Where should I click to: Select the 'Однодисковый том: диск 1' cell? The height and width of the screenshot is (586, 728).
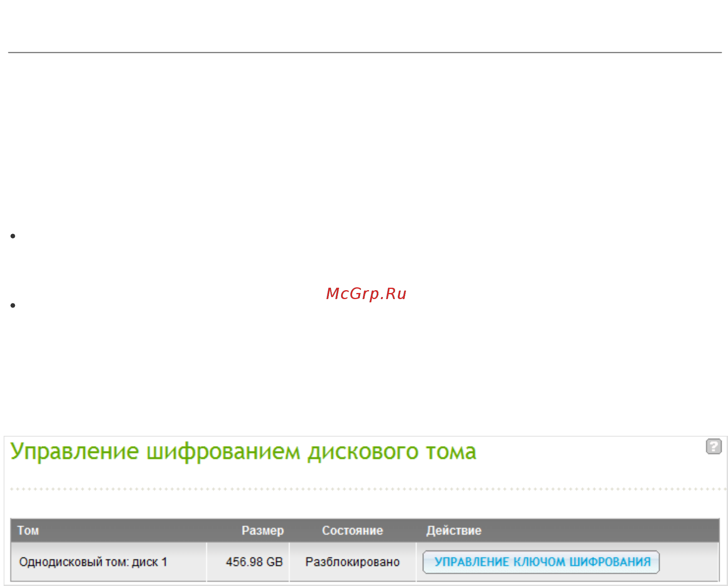point(109,562)
